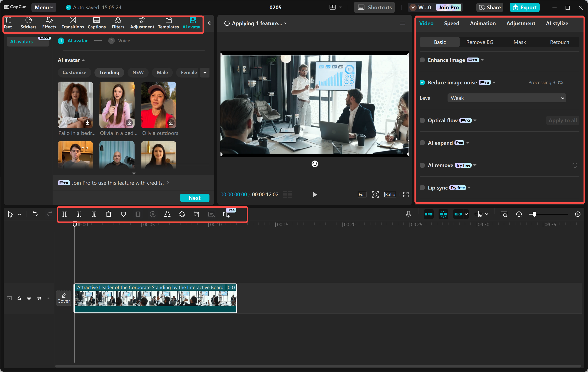Enable the Enhance image checkbox

[422, 60]
